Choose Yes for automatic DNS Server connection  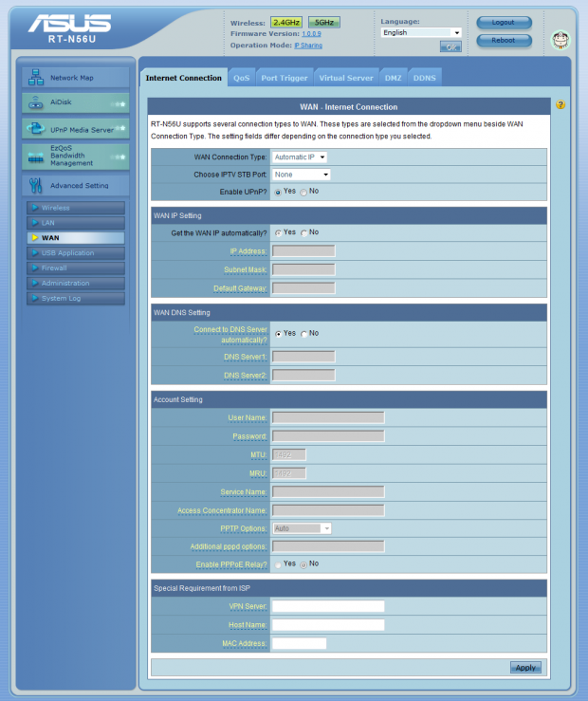(x=278, y=334)
